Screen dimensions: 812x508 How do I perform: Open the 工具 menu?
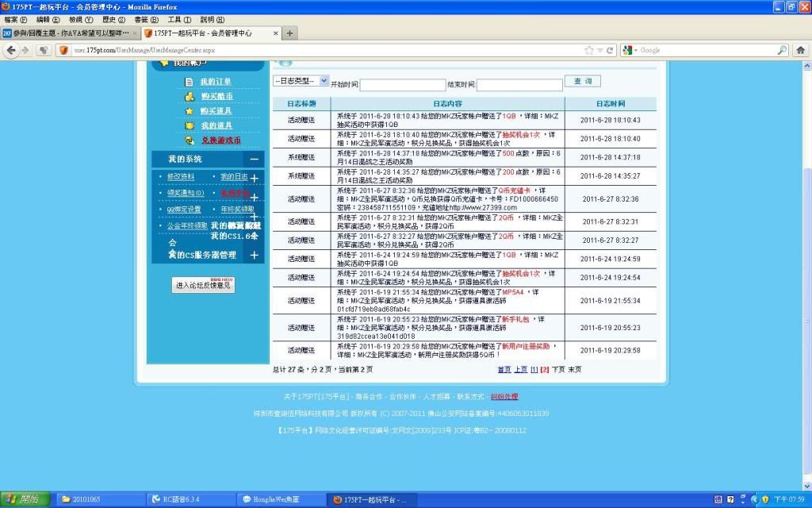point(179,20)
